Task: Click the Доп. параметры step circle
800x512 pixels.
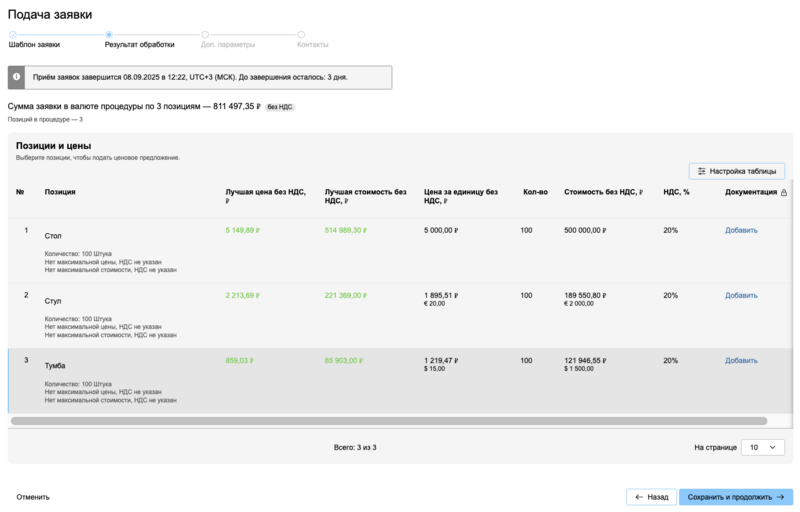Action: click(x=205, y=35)
